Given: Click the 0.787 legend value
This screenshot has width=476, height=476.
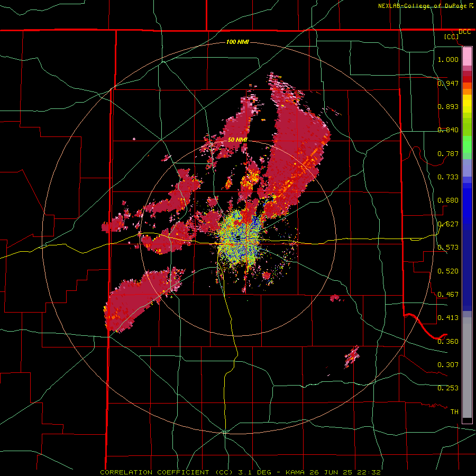Looking at the screenshot, I should coord(448,153).
